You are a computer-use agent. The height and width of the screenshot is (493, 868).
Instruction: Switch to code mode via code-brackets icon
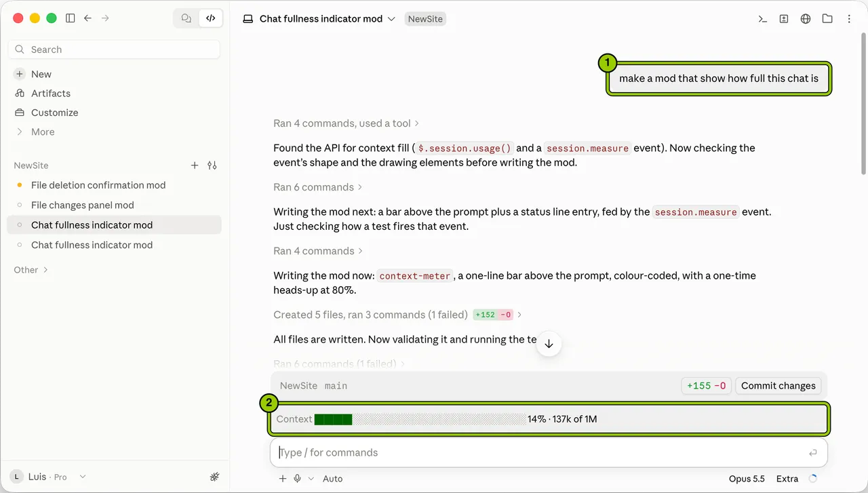211,18
